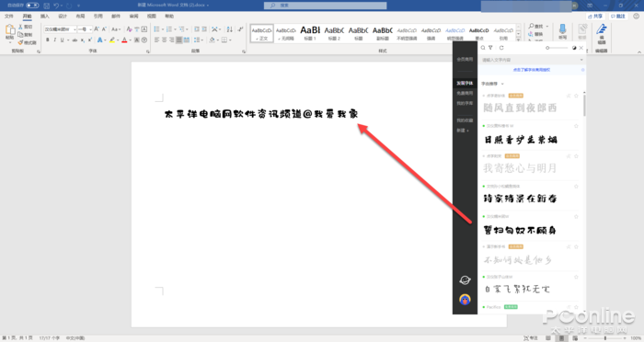This screenshot has width=644, height=342.
Task: Adjust the preview size slider in font panel
Action: point(557,48)
